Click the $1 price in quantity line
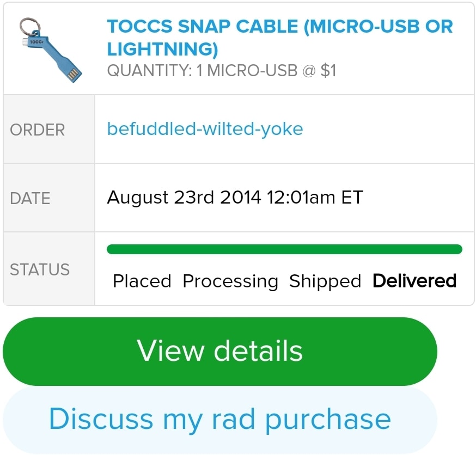 328,71
